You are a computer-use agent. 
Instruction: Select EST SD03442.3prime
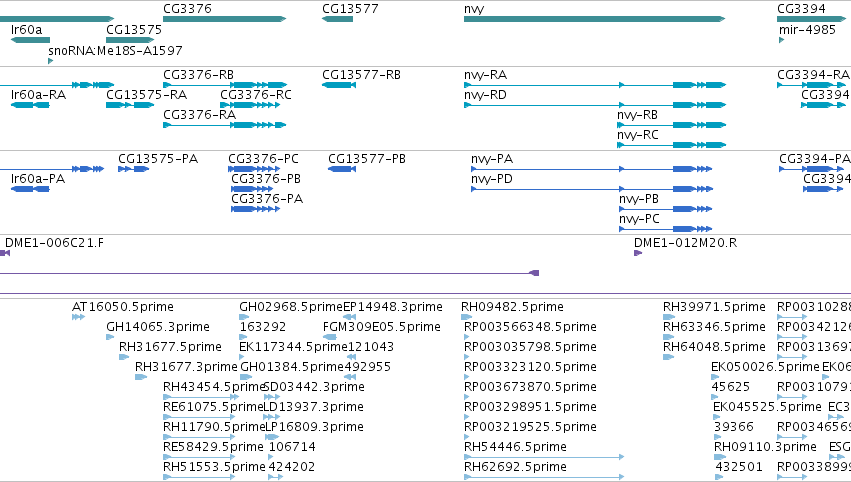[272, 397]
